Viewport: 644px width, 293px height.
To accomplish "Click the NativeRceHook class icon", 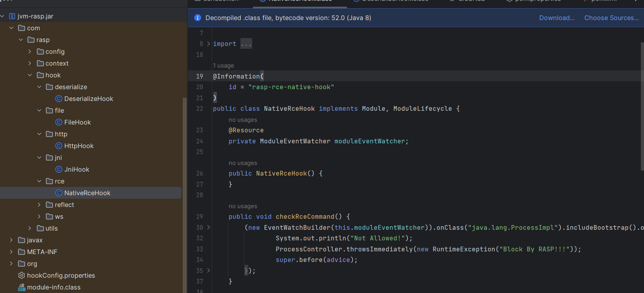I will tap(59, 193).
